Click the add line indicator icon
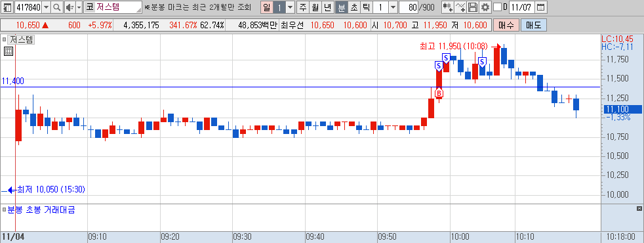 (x=461, y=7)
